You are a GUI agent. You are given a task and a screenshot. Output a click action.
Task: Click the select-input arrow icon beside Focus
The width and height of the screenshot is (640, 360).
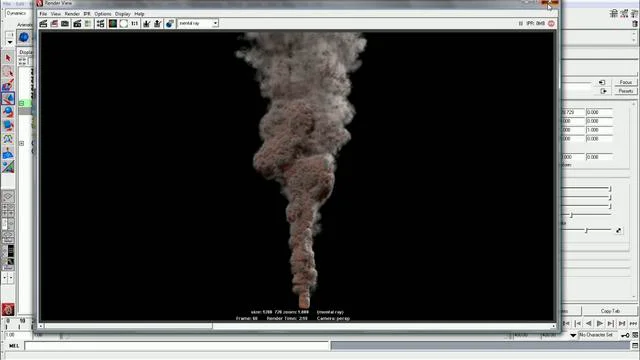click(x=602, y=82)
